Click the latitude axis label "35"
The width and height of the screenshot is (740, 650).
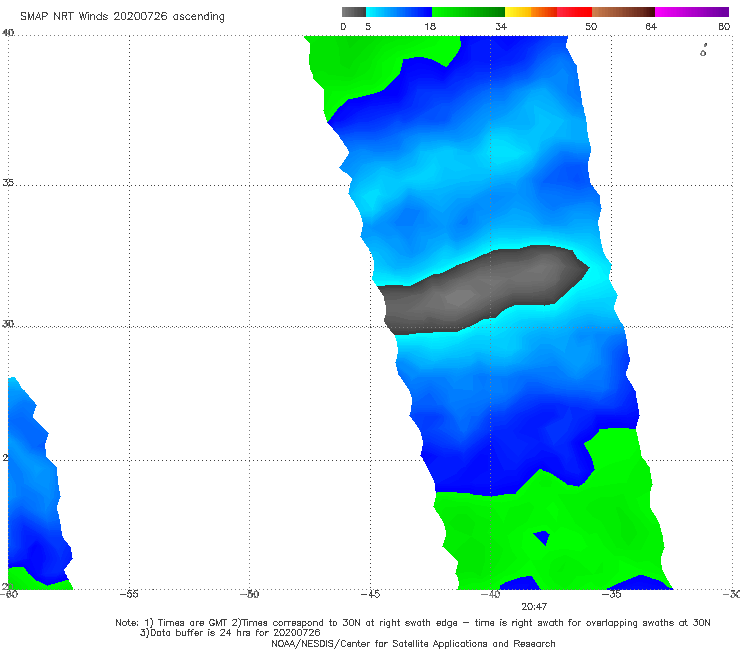8,182
